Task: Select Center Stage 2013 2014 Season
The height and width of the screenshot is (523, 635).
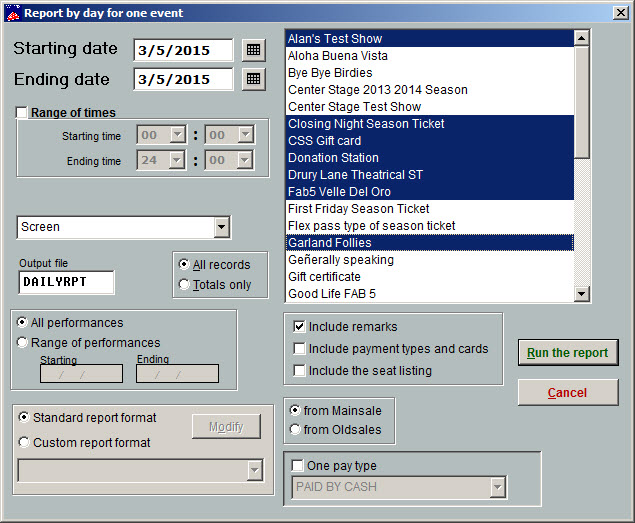Action: (x=430, y=90)
